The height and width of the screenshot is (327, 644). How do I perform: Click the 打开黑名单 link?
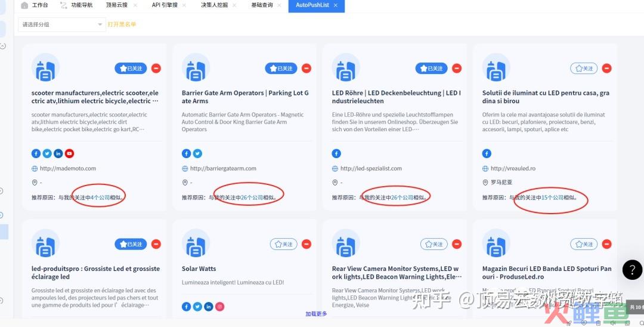122,24
